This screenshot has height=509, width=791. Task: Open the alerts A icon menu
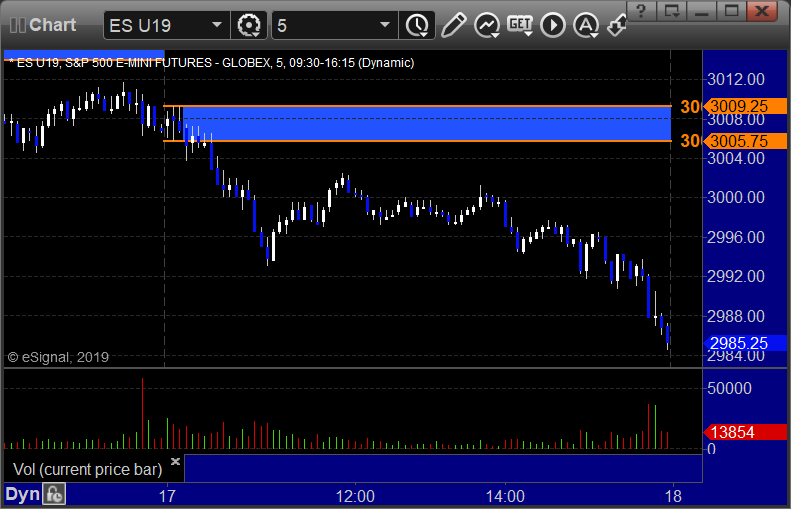(586, 25)
